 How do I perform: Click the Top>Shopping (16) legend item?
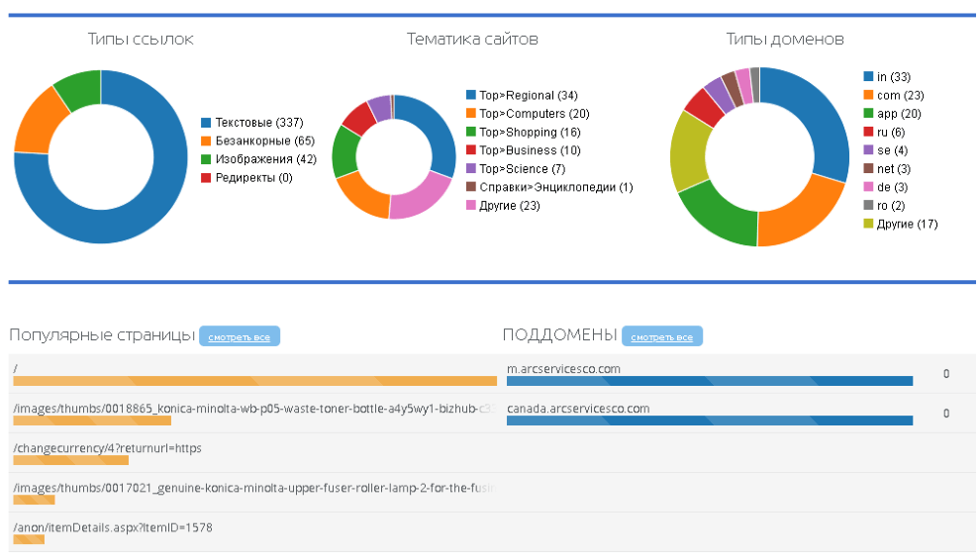coord(530,132)
